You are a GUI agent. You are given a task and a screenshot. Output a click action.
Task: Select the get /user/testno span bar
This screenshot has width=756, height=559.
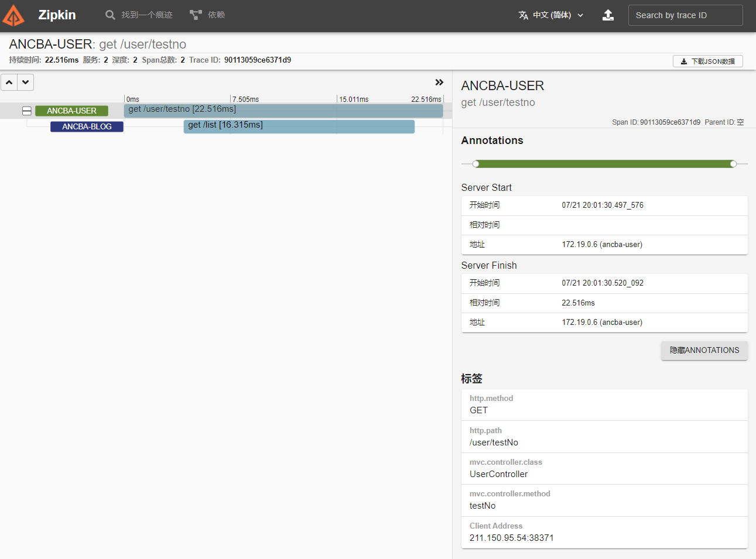click(x=283, y=111)
